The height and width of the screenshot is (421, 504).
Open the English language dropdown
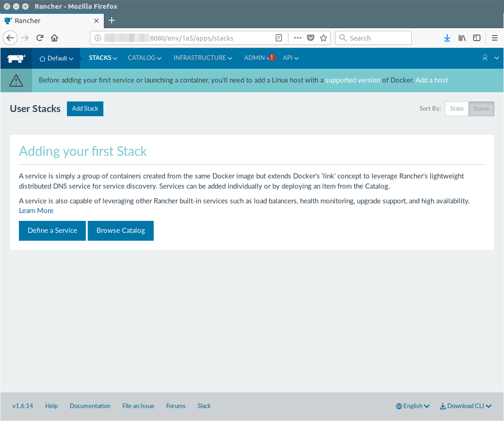tap(413, 406)
